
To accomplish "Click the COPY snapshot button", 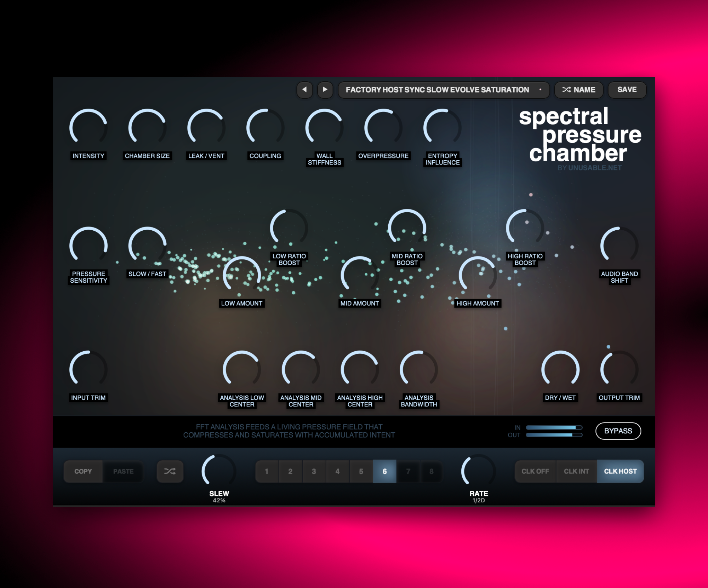I will pyautogui.click(x=83, y=471).
